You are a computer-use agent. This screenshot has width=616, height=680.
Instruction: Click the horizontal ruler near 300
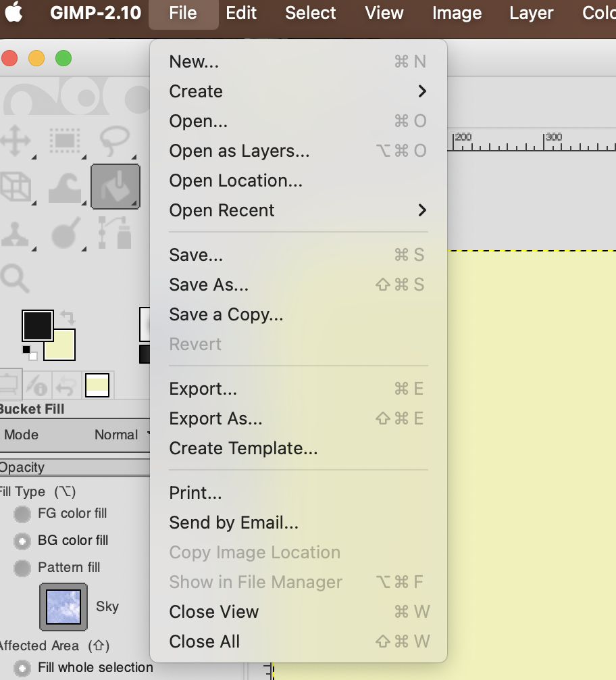coord(554,142)
